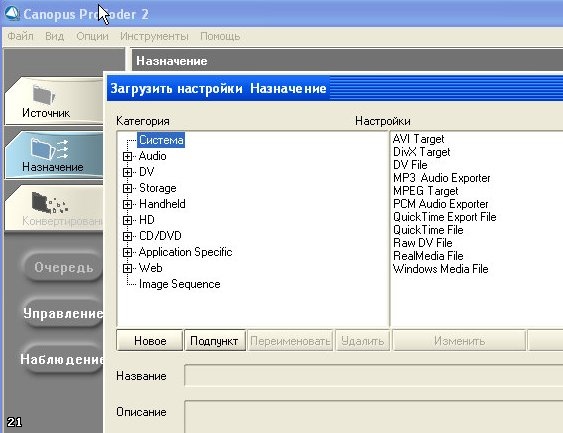Select the Система tree item
Viewport: 563px width, 433px height.
pyautogui.click(x=161, y=140)
